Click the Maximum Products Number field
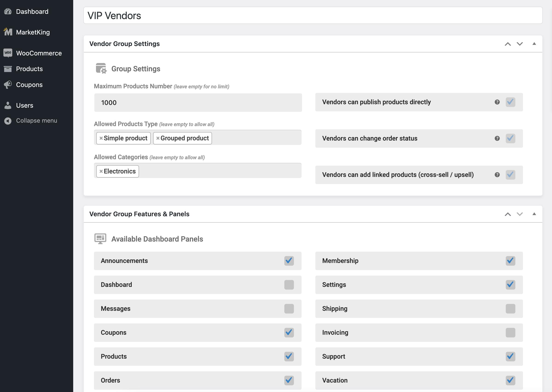The image size is (552, 392). [198, 103]
